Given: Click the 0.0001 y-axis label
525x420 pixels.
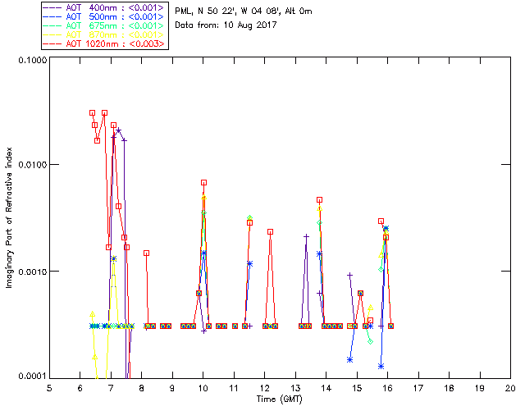Looking at the screenshot, I should pos(32,377).
